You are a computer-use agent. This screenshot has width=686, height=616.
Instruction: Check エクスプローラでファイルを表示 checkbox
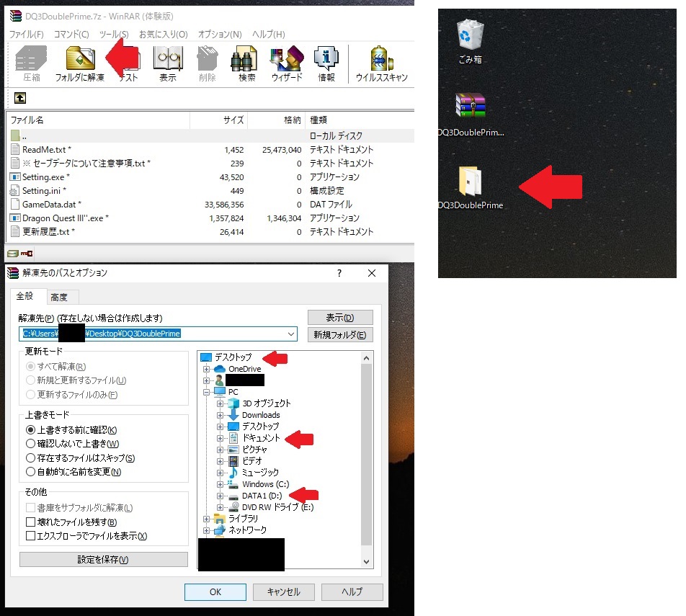point(30,536)
